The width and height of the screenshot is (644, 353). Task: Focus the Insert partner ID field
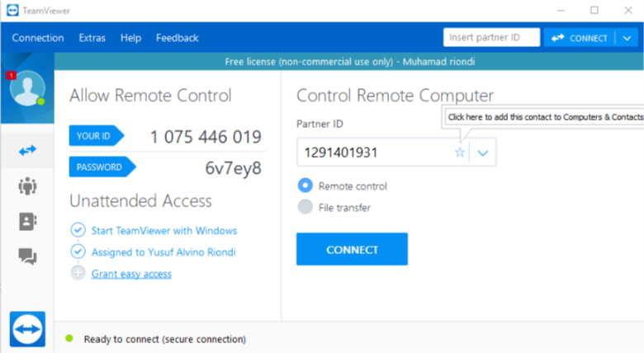point(491,37)
